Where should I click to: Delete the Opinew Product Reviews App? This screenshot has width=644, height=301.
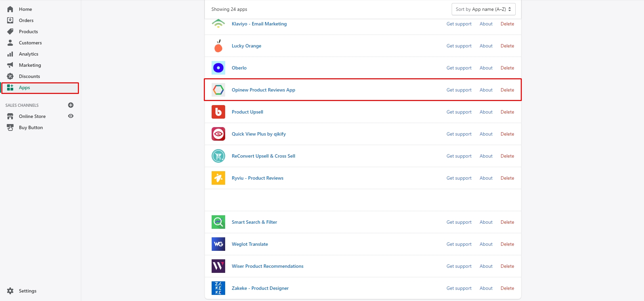pyautogui.click(x=507, y=90)
